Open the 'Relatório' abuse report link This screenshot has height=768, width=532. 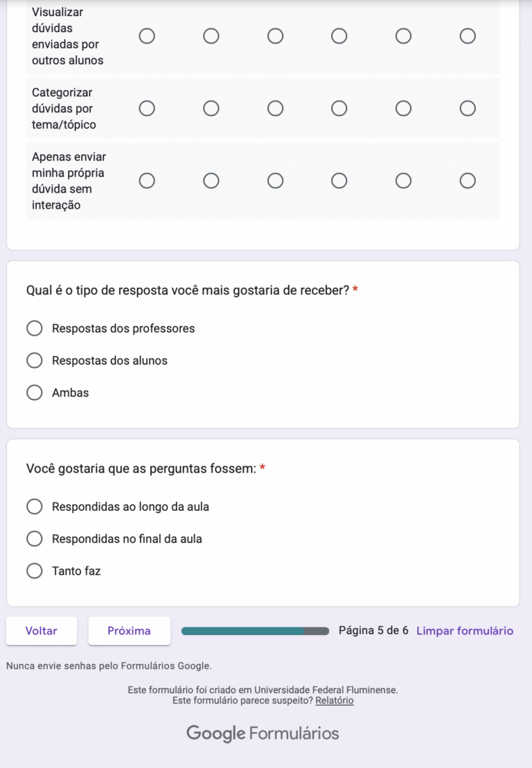tap(335, 701)
